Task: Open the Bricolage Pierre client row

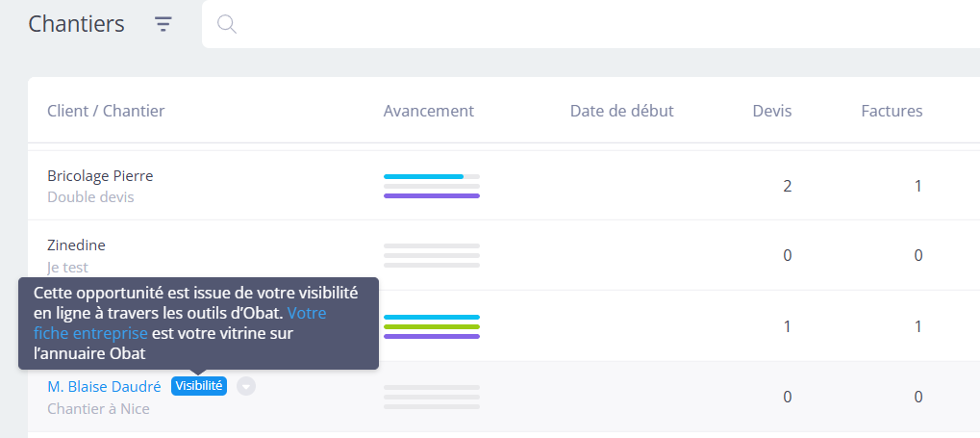Action: (x=100, y=176)
